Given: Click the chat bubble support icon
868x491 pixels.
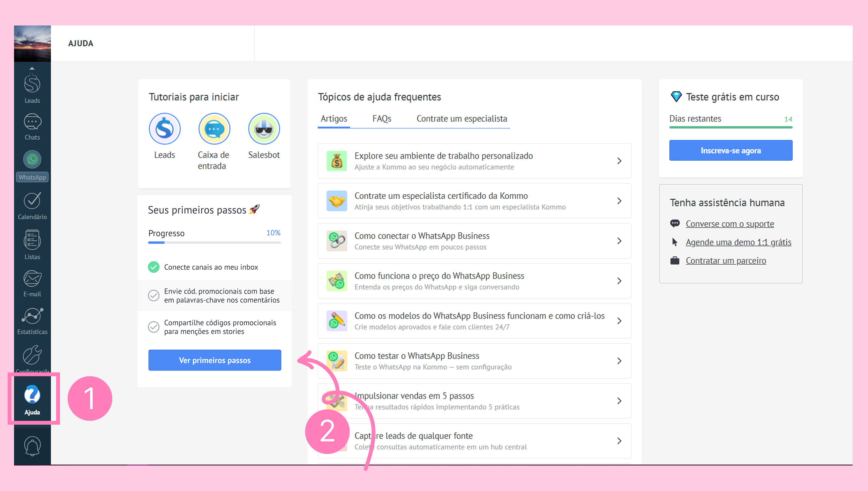Looking at the screenshot, I should [675, 223].
